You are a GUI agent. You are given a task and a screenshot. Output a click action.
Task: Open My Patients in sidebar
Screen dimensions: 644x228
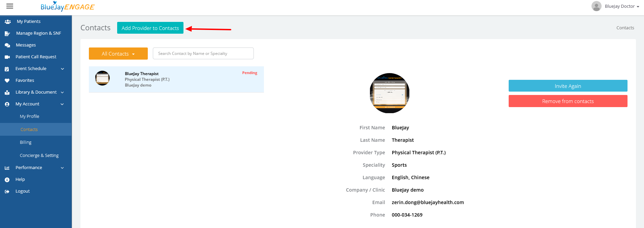click(x=29, y=21)
